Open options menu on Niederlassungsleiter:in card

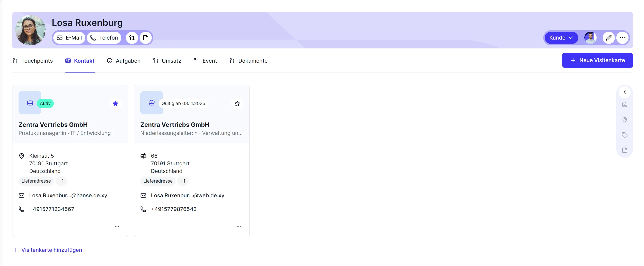click(x=239, y=226)
